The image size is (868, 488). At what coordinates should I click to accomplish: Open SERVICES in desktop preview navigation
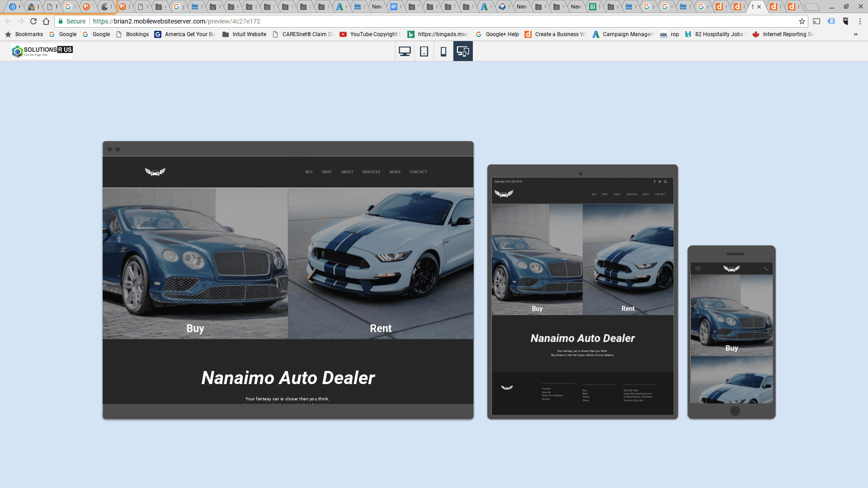tap(371, 172)
